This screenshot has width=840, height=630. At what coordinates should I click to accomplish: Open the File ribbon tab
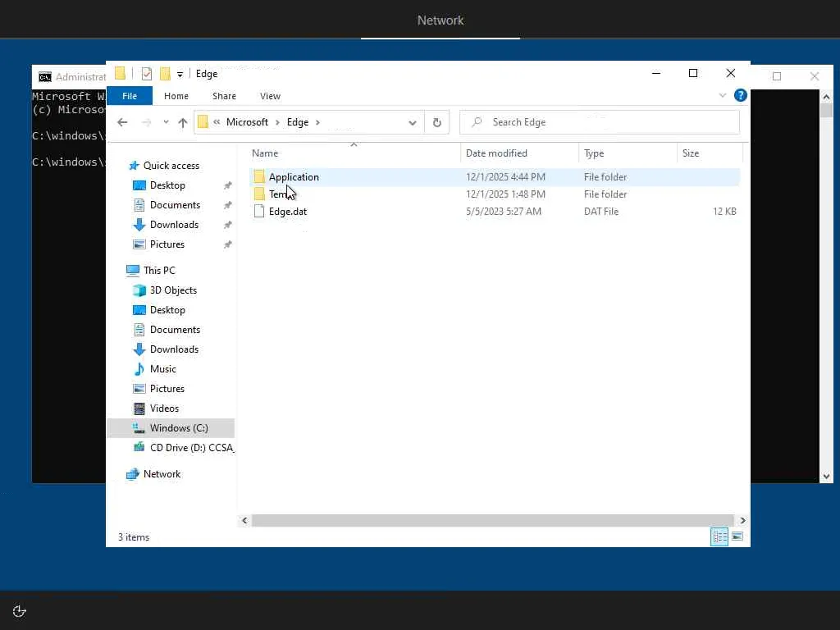tap(130, 96)
